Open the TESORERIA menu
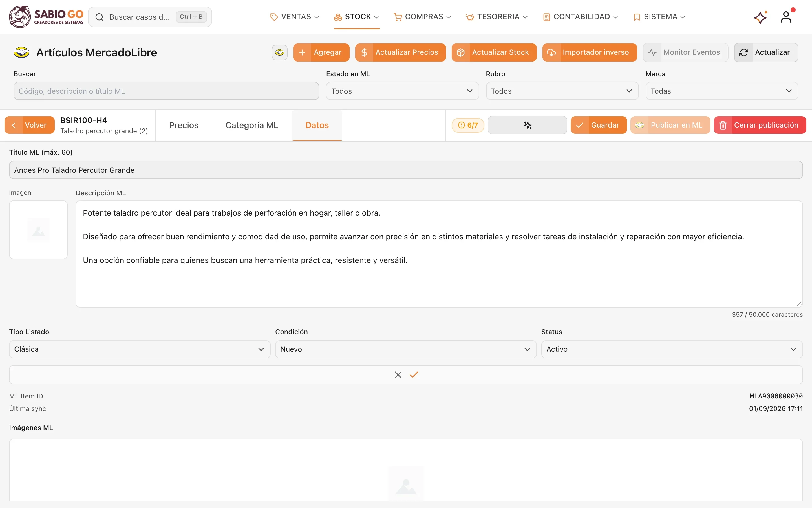 [x=497, y=17]
